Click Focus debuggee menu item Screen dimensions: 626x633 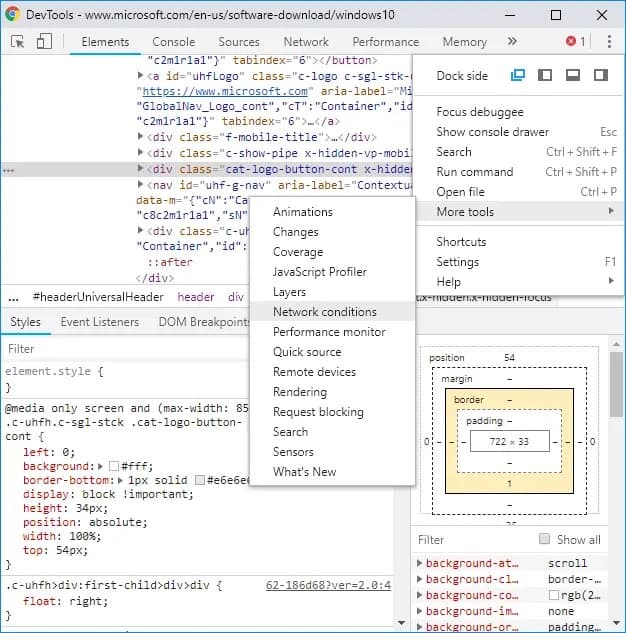[x=519, y=111]
